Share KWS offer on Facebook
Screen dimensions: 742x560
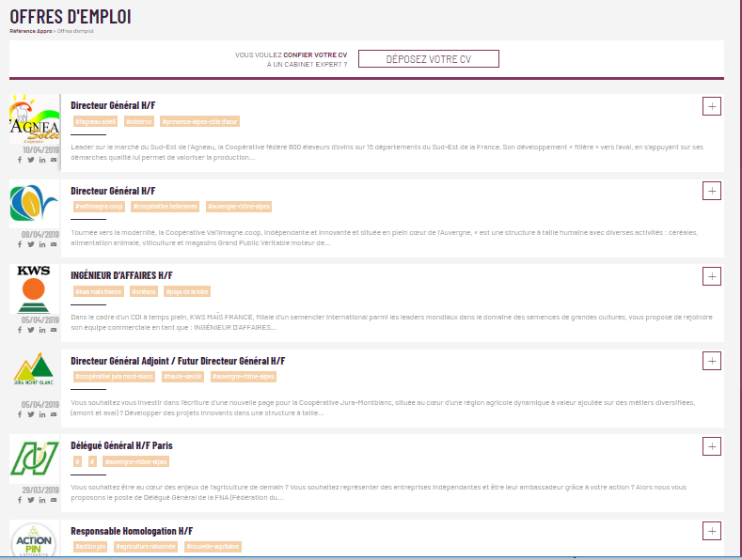[x=20, y=330]
